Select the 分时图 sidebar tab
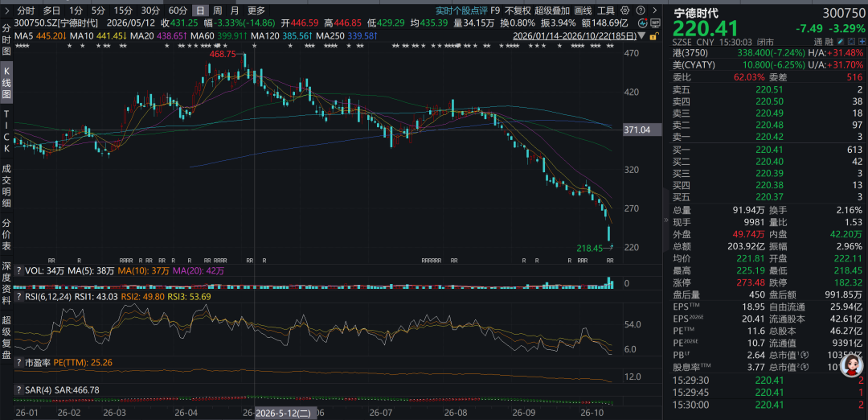Viewport: 868px width, 420px height. click(x=6, y=40)
